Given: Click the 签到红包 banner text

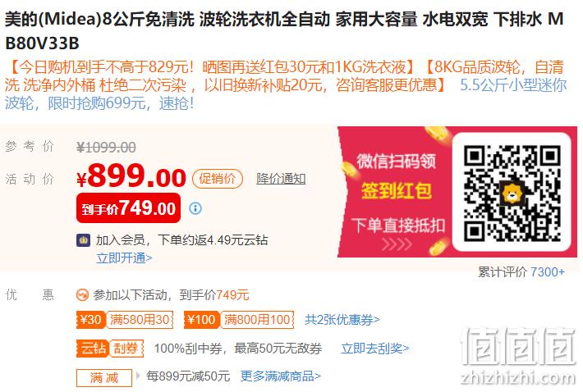Looking at the screenshot, I should (x=397, y=191).
